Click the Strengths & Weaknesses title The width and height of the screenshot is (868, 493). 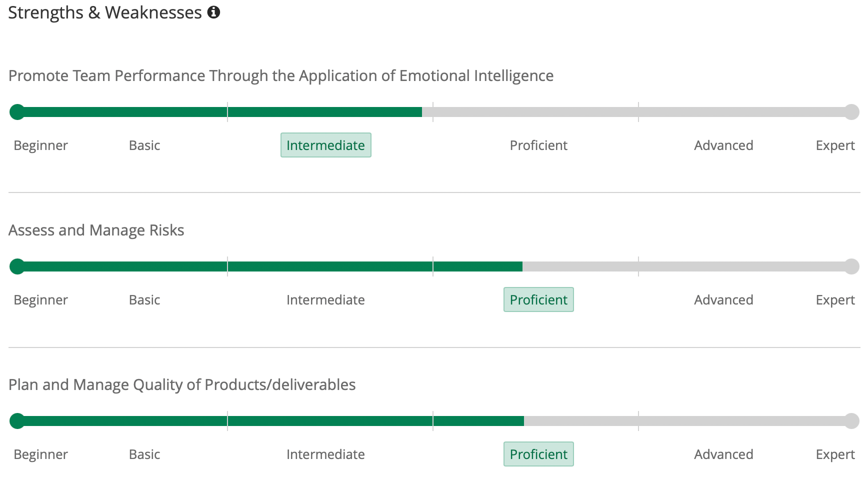(x=103, y=12)
